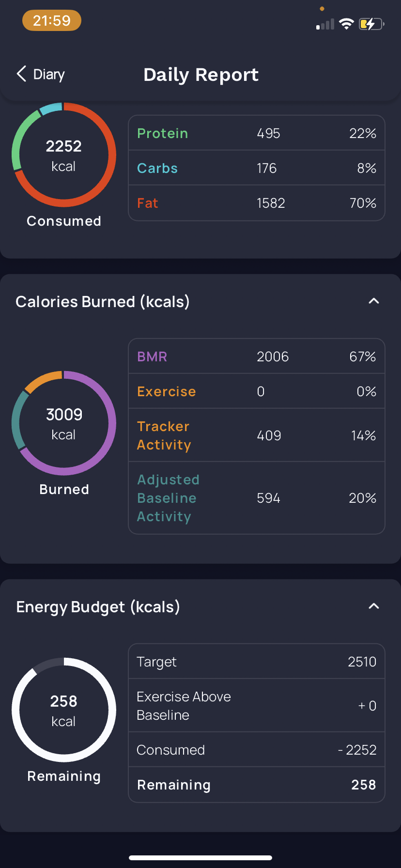Open the Tracker Activity row
The image size is (401, 868).
[257, 435]
